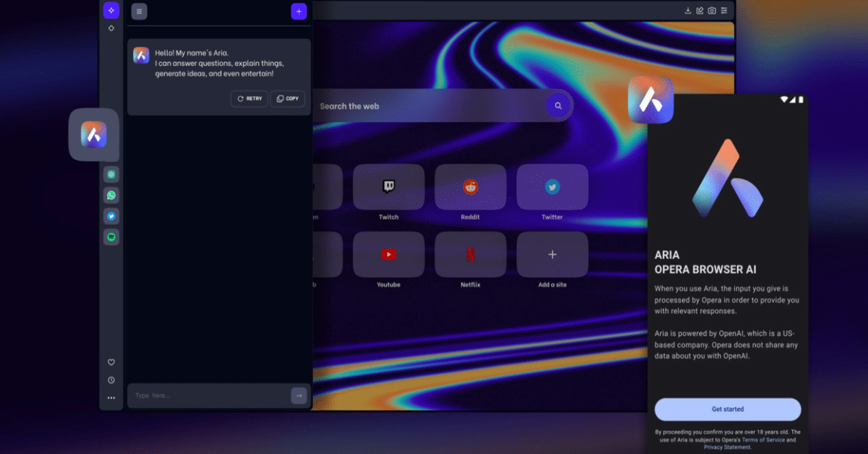Take a snapshot with the camera icon
868x454 pixels.
(x=712, y=10)
